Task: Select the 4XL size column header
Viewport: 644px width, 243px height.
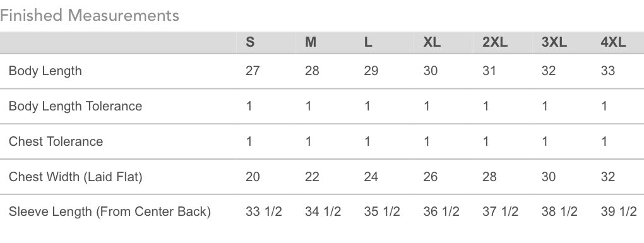Action: [x=614, y=42]
